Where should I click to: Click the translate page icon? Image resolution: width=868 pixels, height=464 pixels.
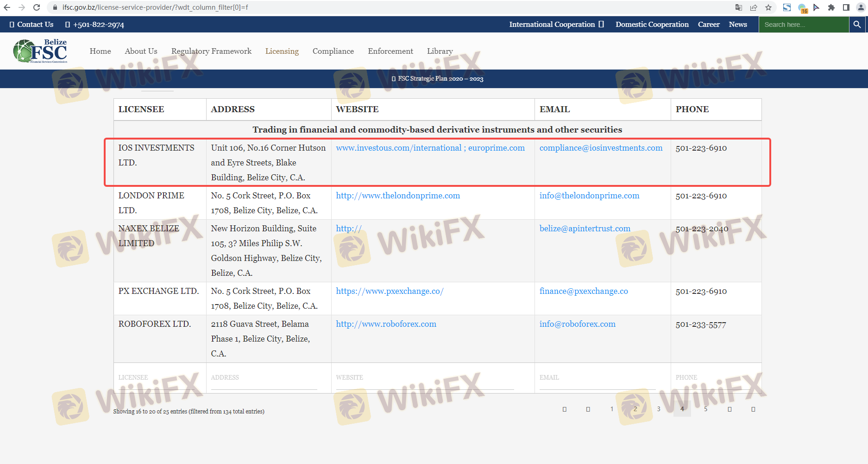click(739, 7)
